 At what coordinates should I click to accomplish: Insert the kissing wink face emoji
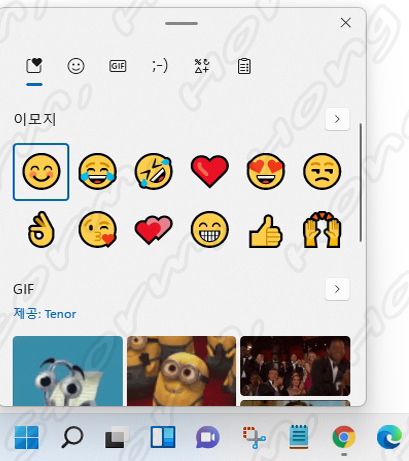97,230
